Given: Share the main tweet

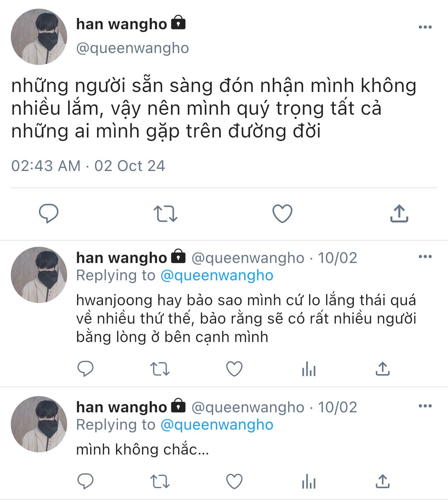Looking at the screenshot, I should tap(399, 213).
